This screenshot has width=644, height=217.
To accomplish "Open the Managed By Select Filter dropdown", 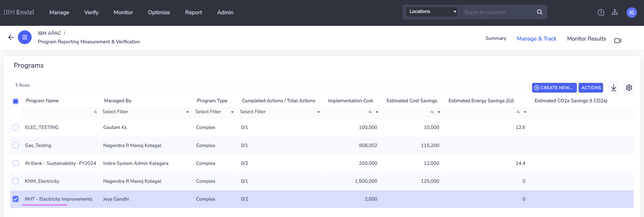I will click(x=146, y=112).
